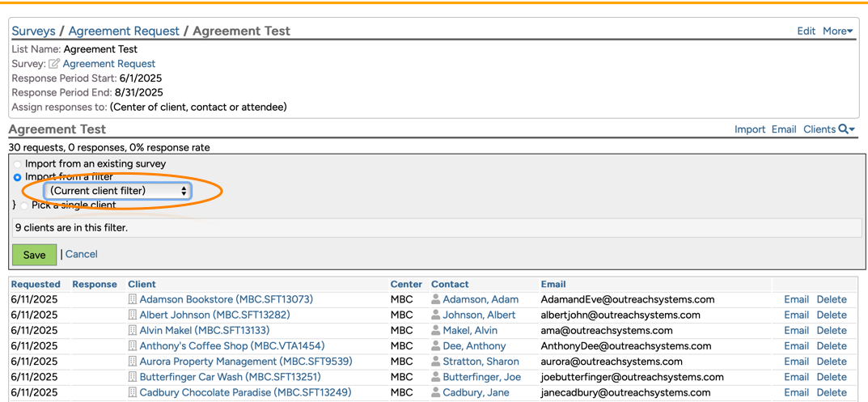Delete the Albert Johnson request row
The width and height of the screenshot is (868, 402).
pos(831,315)
